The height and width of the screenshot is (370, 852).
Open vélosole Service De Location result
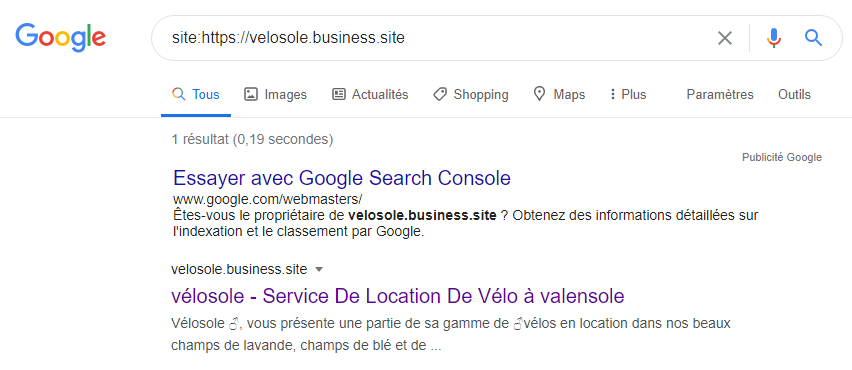tap(398, 296)
